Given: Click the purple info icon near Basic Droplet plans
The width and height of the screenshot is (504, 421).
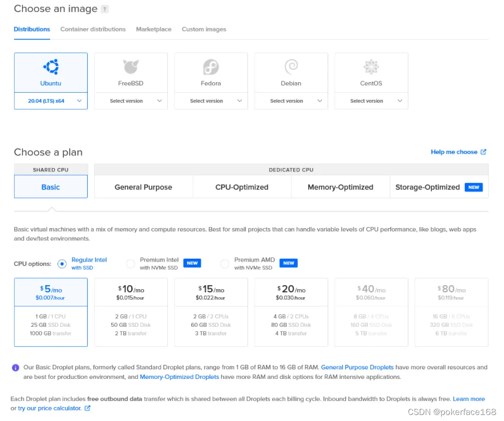Looking at the screenshot, I should tap(16, 367).
